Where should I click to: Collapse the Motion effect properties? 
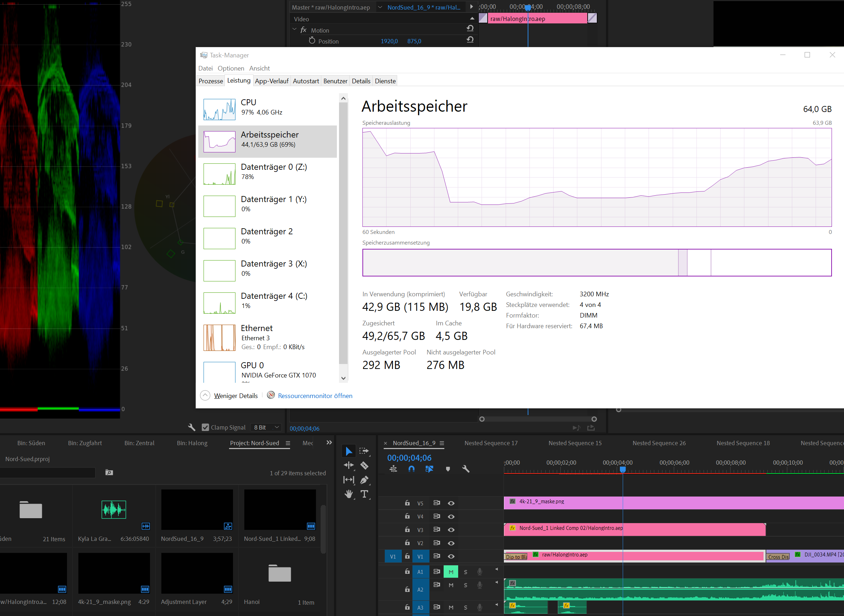[294, 29]
